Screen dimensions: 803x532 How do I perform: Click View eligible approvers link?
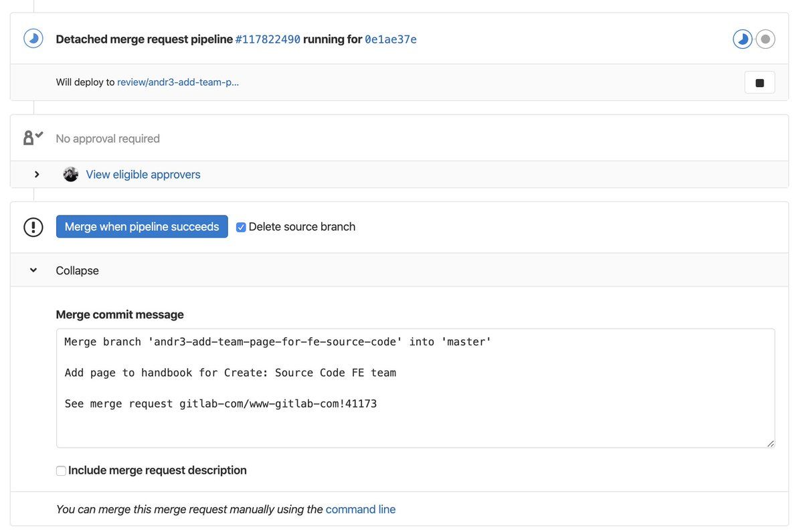tap(143, 175)
